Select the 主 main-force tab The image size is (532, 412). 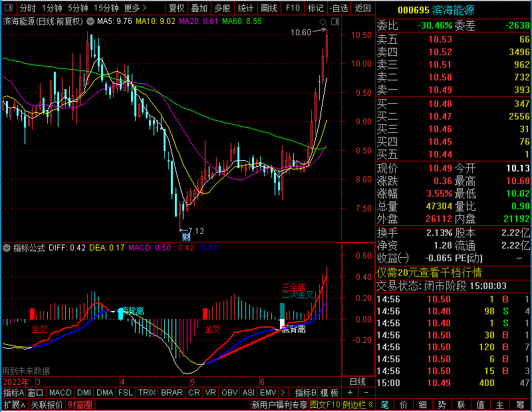point(500,405)
